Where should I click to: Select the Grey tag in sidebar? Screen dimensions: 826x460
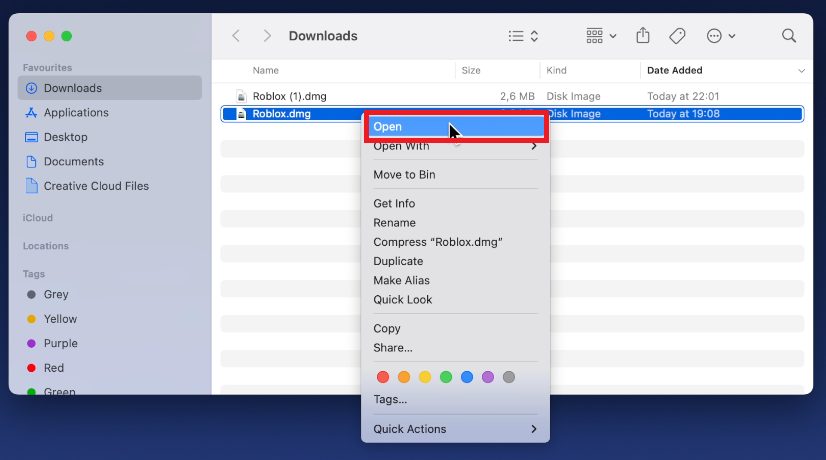click(x=47, y=295)
